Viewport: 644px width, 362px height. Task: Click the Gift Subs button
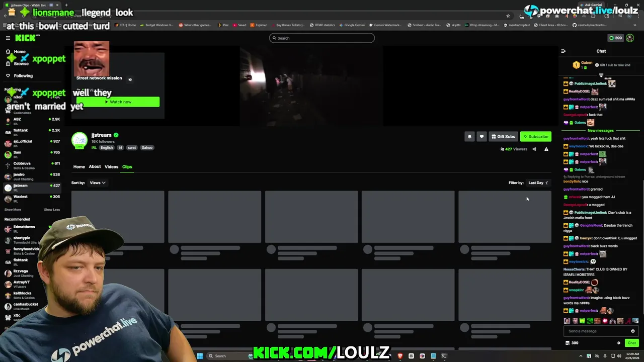point(503,137)
